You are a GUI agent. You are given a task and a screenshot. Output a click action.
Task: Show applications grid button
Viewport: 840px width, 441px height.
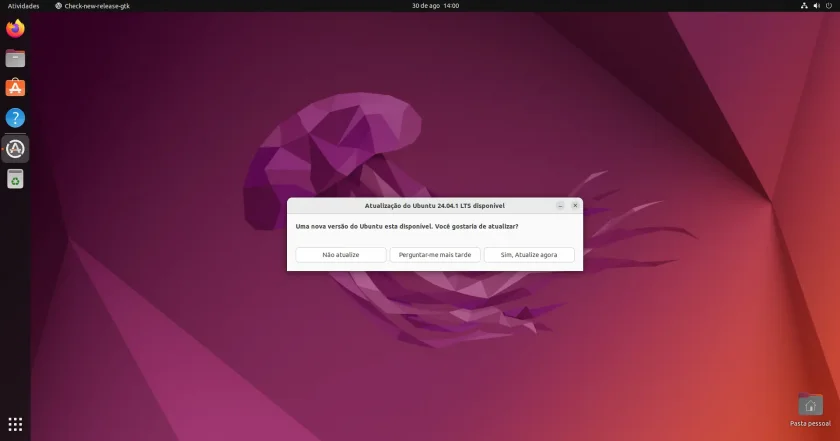click(x=15, y=424)
